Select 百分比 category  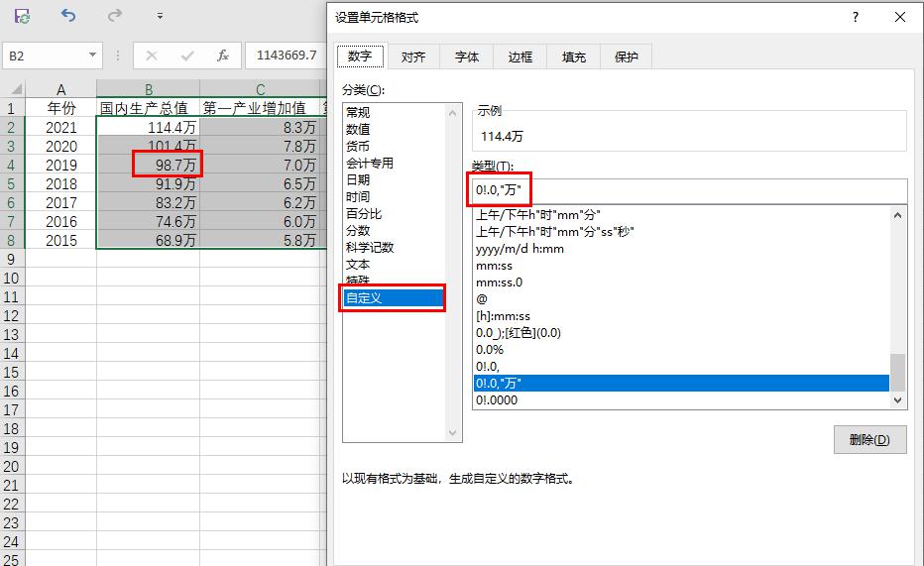(395, 214)
